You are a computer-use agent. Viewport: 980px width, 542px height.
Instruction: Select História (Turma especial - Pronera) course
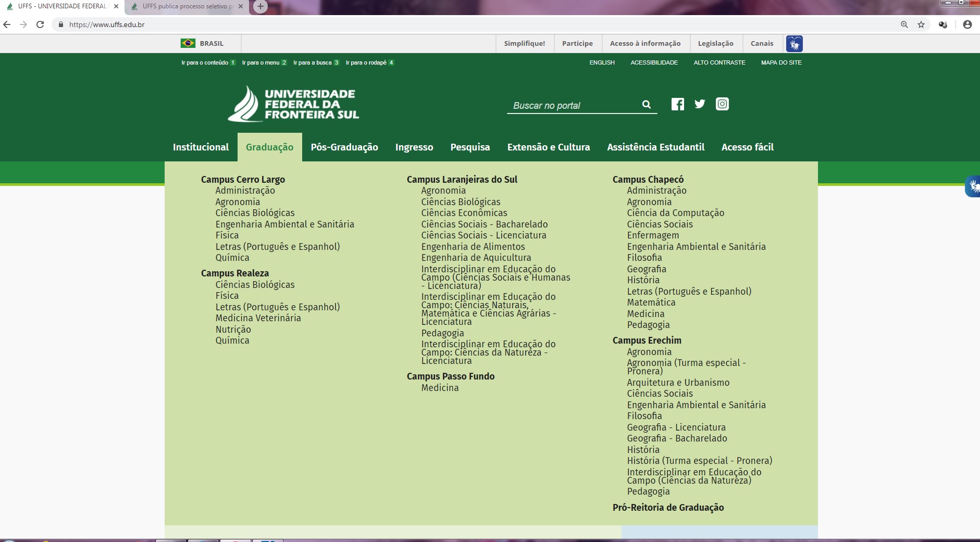(x=700, y=461)
